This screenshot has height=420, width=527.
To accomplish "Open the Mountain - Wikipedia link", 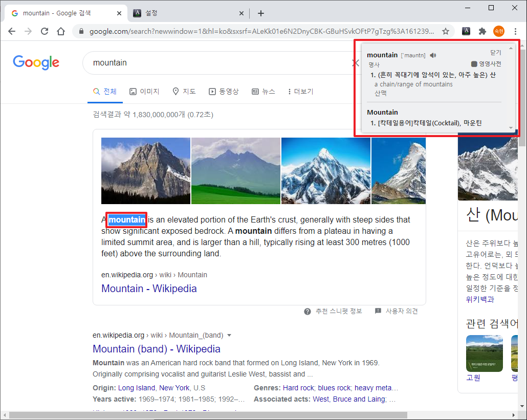I will coord(149,289).
